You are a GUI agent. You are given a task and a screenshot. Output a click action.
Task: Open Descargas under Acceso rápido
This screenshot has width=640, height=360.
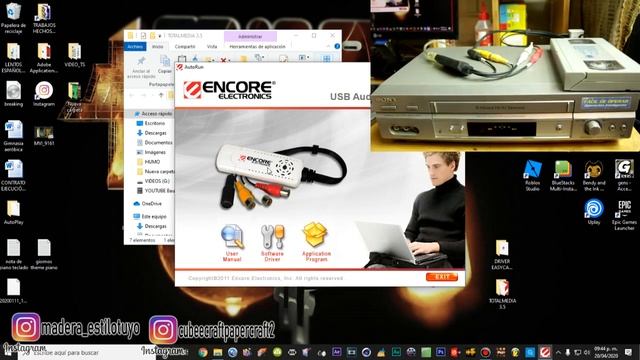click(152, 133)
